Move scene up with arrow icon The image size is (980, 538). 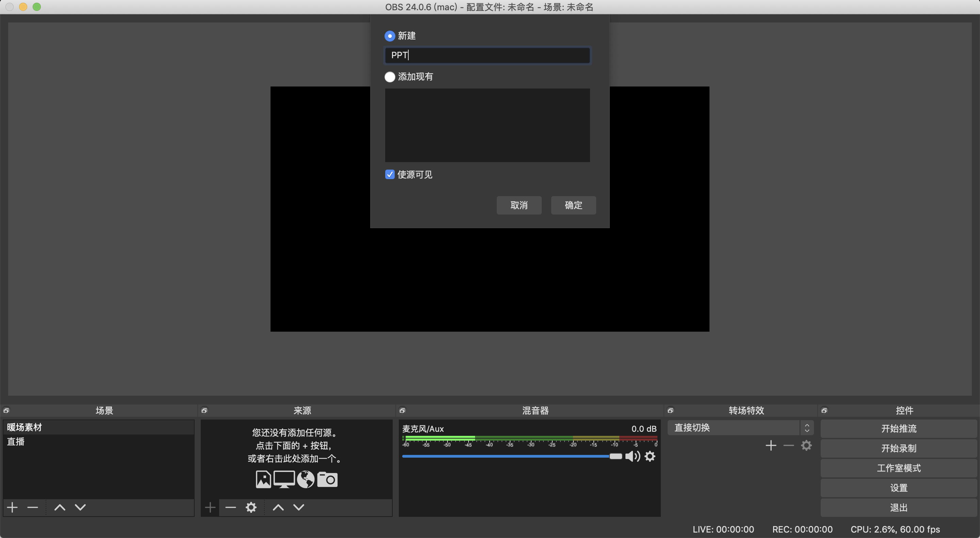60,507
